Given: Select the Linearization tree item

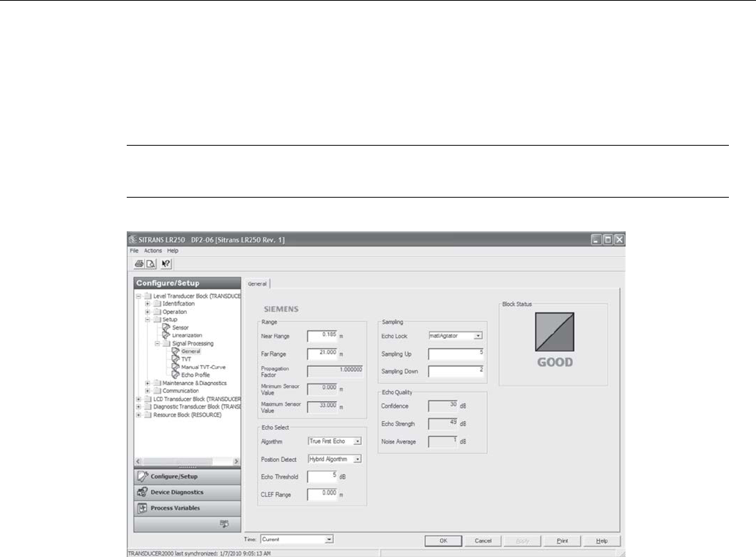Looking at the screenshot, I should click(x=187, y=335).
